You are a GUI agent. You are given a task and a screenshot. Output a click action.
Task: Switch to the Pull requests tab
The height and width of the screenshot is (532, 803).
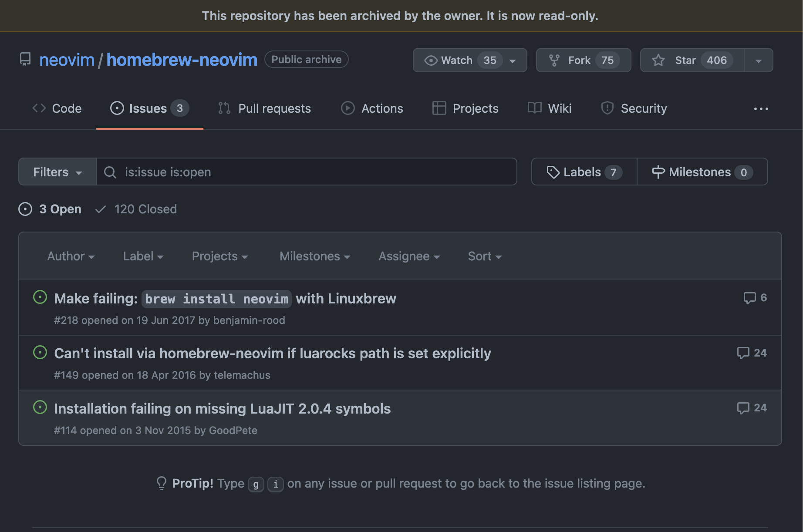(274, 108)
